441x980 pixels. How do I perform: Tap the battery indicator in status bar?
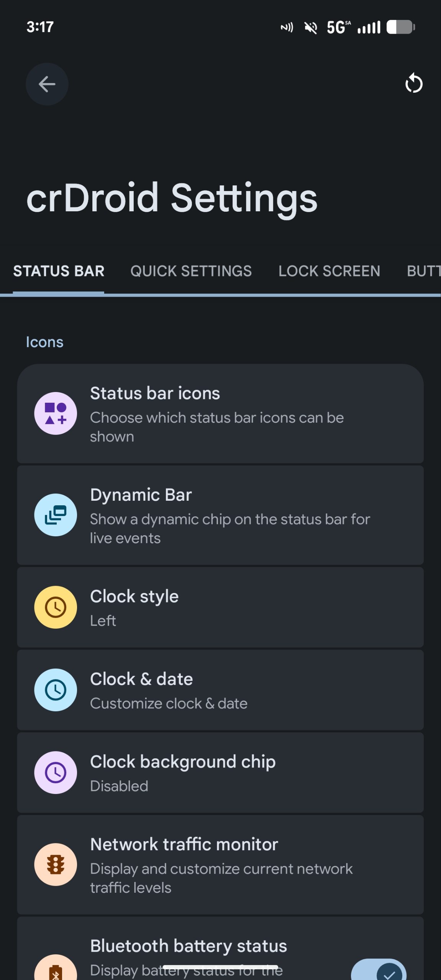tap(401, 27)
